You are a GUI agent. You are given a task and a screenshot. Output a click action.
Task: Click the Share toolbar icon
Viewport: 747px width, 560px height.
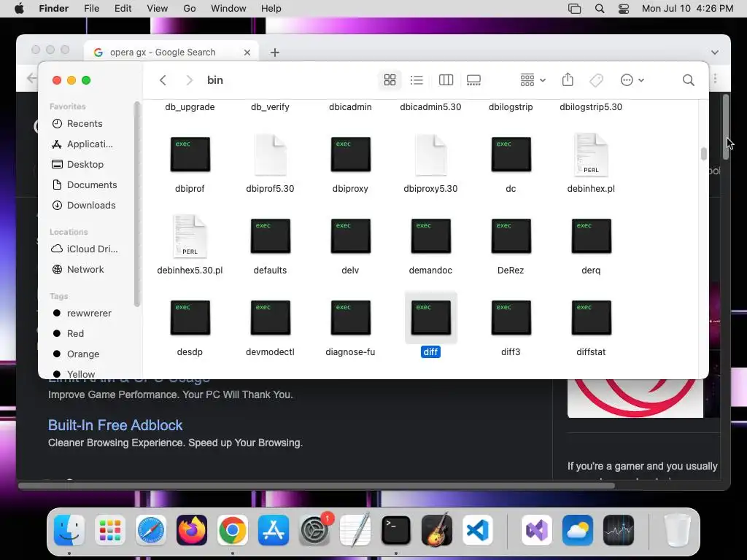coord(568,79)
